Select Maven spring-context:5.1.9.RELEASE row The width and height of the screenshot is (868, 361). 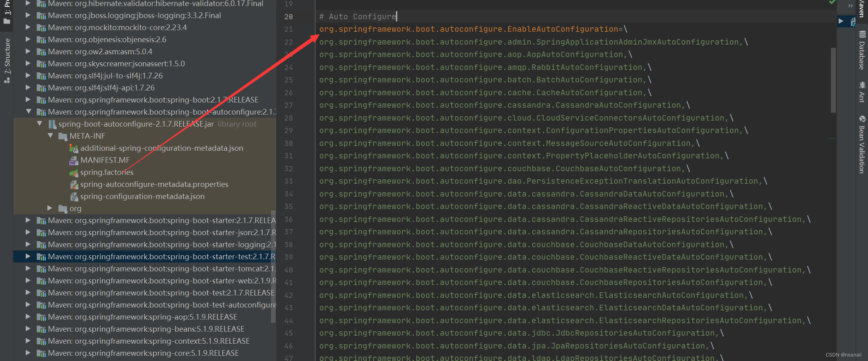145,341
